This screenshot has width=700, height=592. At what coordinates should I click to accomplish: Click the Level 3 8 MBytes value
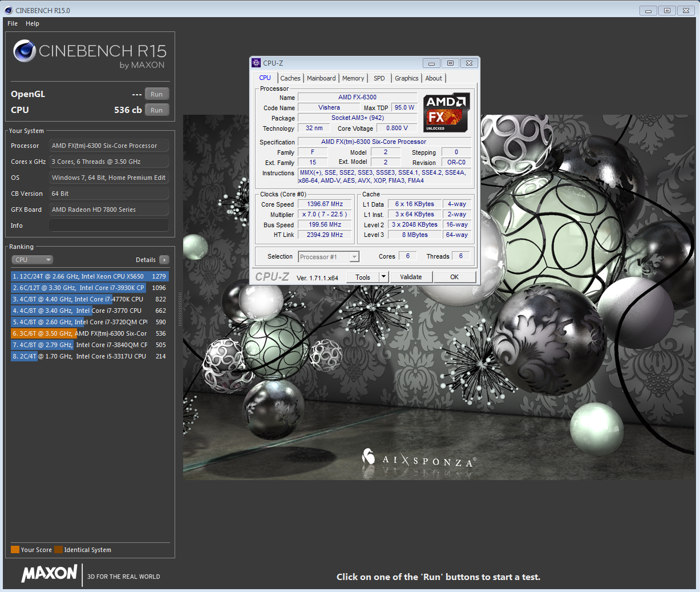coord(415,235)
